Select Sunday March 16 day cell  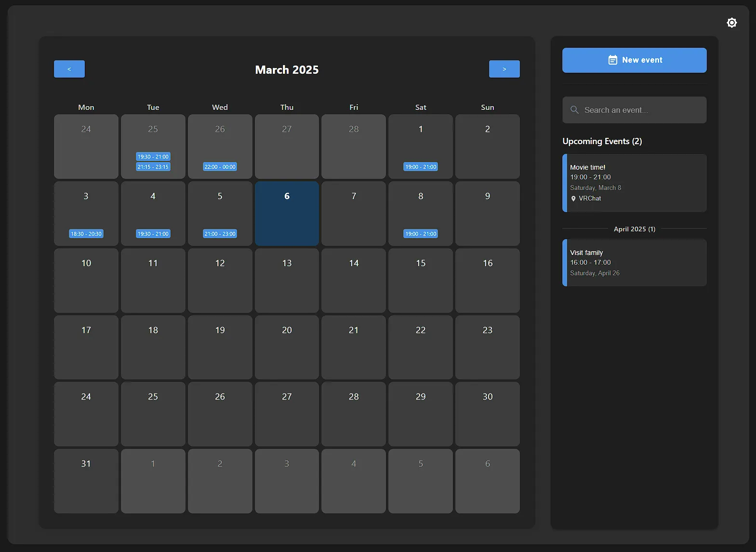click(487, 280)
